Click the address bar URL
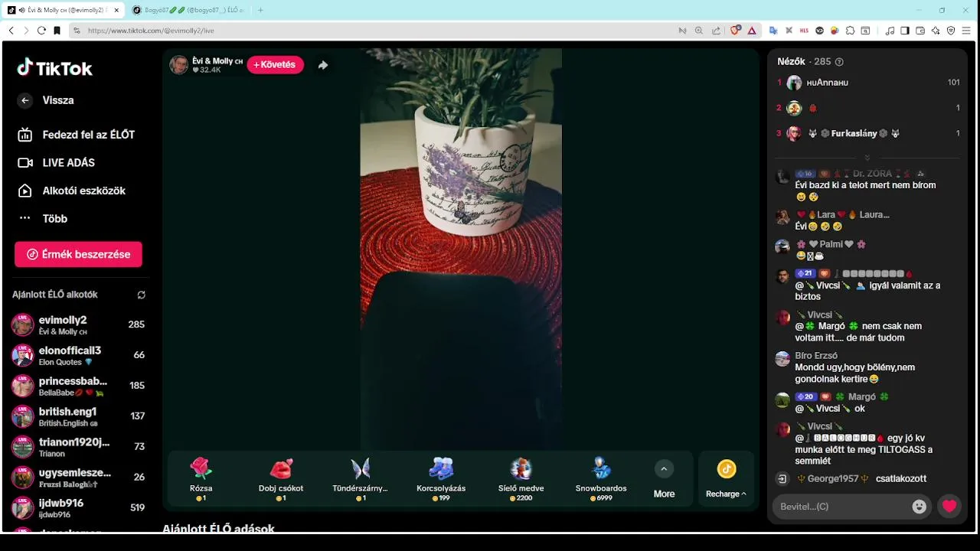Viewport: 980px width, 551px height. (151, 31)
